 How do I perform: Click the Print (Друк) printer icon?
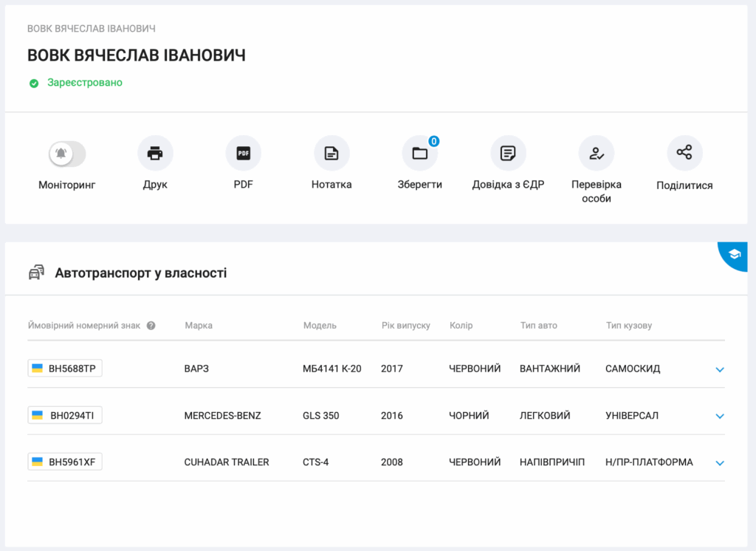(x=155, y=154)
